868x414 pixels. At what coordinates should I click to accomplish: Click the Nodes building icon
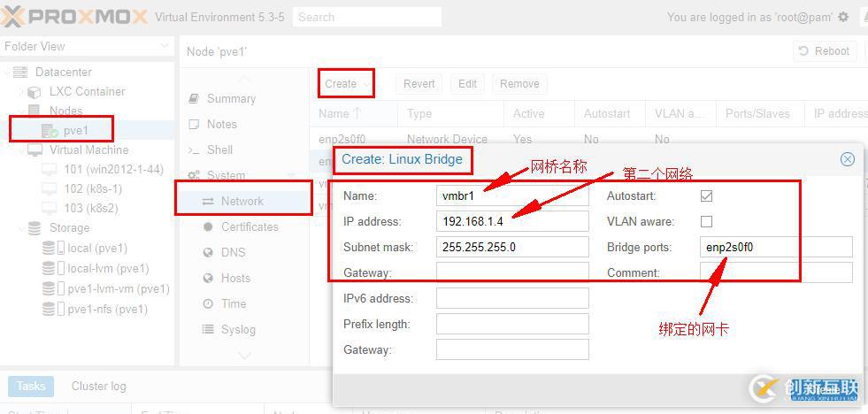pyautogui.click(x=35, y=111)
